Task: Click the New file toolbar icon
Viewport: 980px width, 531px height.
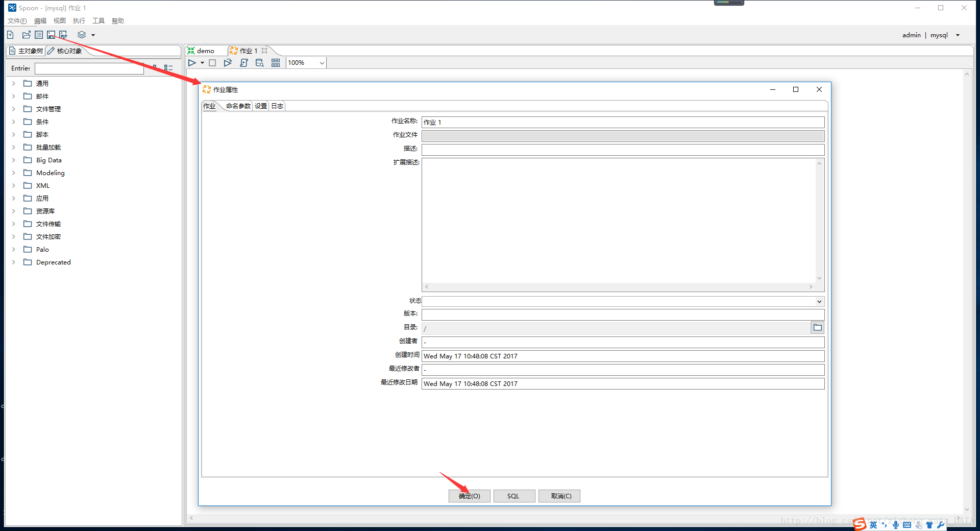Action: click(11, 35)
